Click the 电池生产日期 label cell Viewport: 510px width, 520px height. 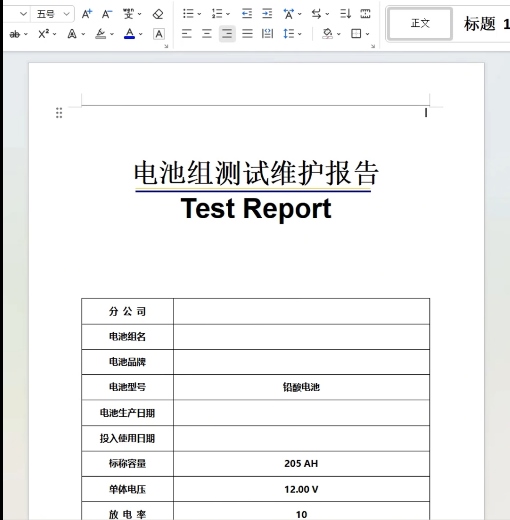point(127,413)
